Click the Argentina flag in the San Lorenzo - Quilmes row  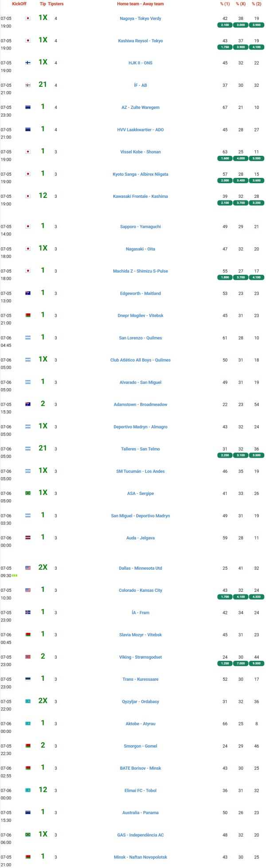click(28, 338)
